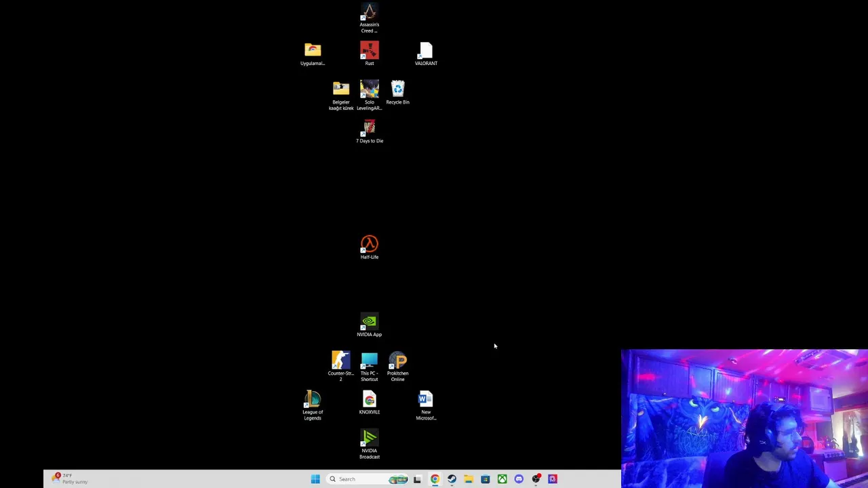Viewport: 868px width, 488px height.
Task: Open the Windows Start menu
Action: (x=315, y=479)
